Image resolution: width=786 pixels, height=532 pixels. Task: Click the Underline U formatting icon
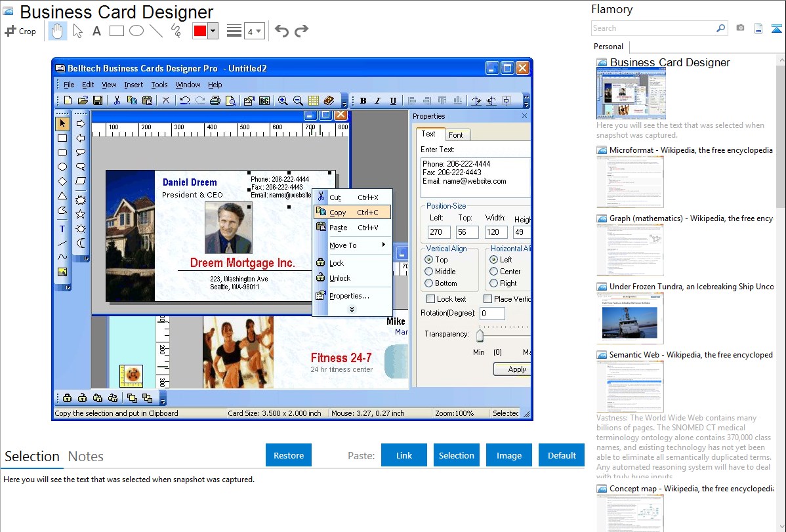(x=393, y=101)
